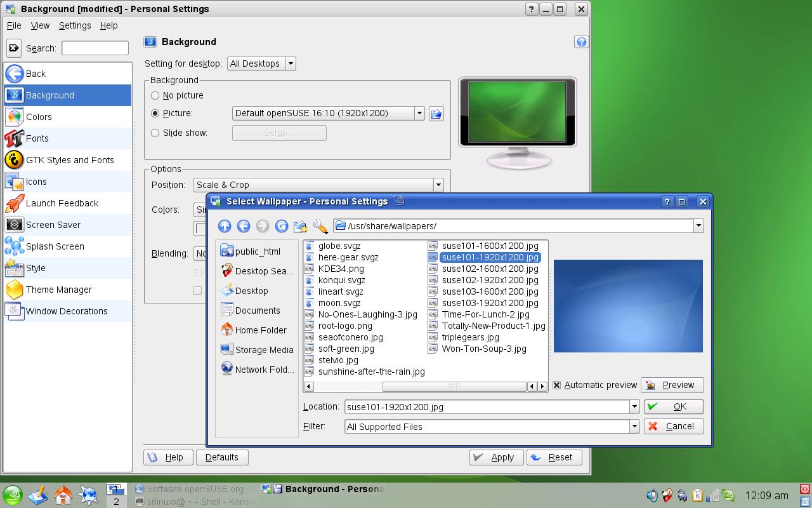This screenshot has height=508, width=812.
Task: Open volume control in system tray
Action: pyautogui.click(x=652, y=495)
